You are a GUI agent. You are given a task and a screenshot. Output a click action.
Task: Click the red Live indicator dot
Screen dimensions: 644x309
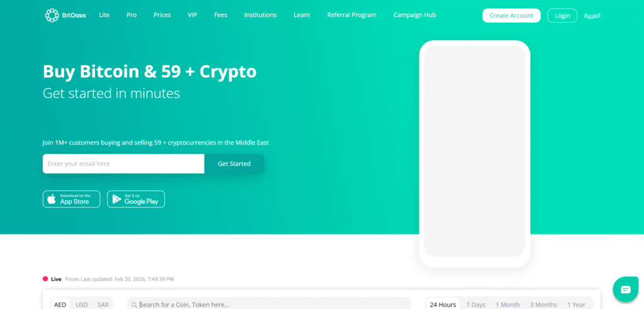click(x=45, y=279)
